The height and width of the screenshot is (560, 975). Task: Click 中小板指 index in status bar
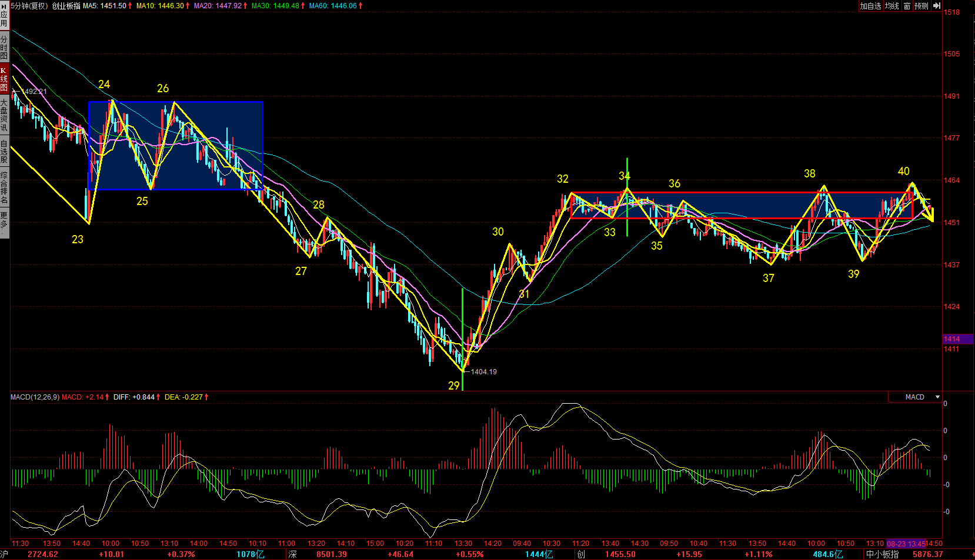click(x=882, y=554)
